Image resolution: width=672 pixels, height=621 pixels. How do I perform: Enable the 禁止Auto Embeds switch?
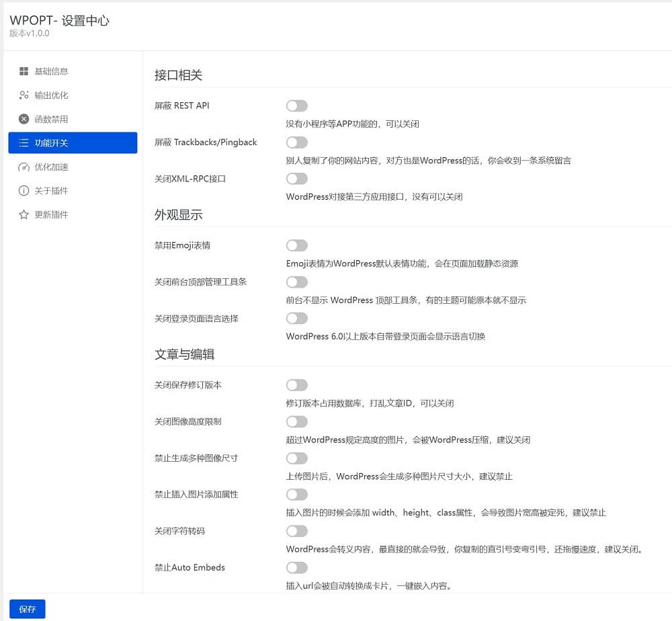(x=296, y=567)
